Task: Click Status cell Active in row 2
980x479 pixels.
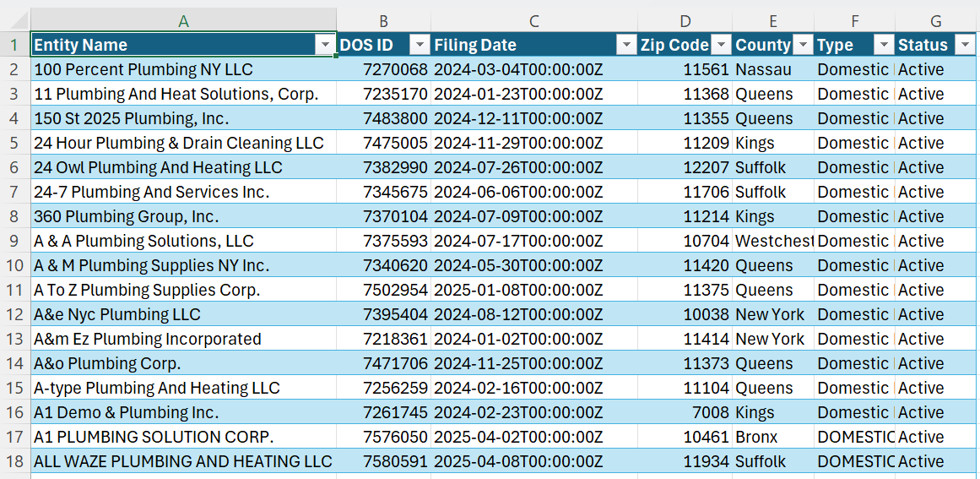Action: (935, 69)
